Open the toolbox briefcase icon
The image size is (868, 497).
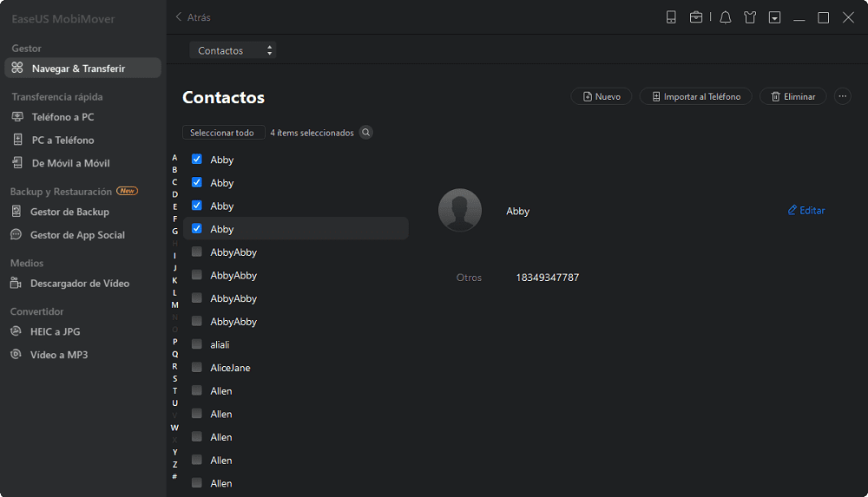coord(696,17)
